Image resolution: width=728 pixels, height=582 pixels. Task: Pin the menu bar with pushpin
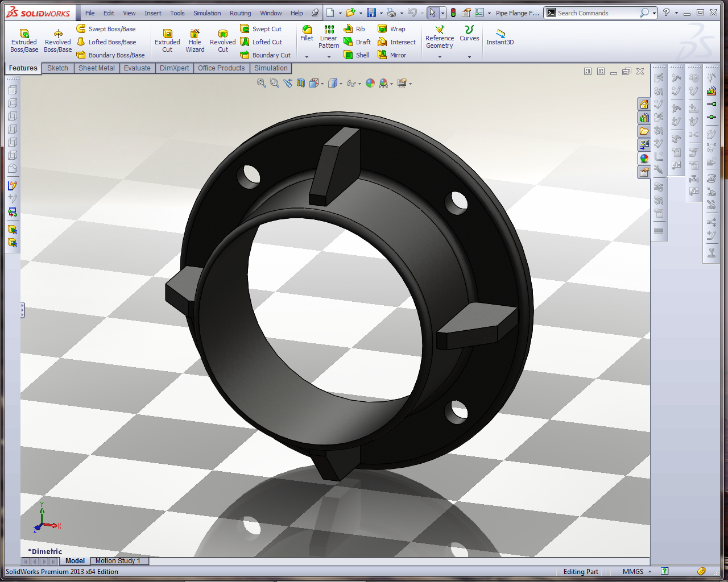[x=315, y=13]
